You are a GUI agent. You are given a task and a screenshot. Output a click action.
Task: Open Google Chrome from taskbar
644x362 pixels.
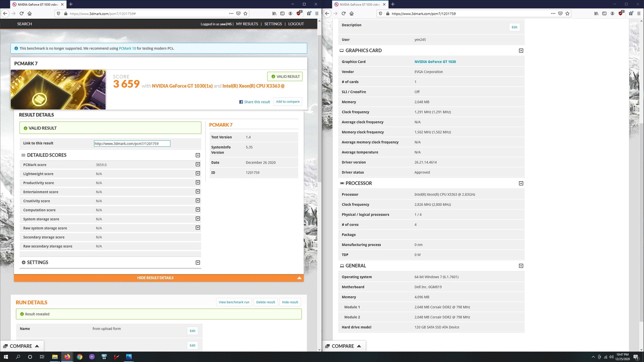coord(79,357)
